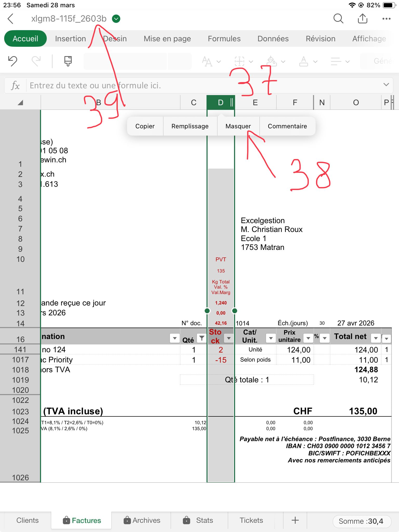
Task: Open Total net column filter dropdown
Action: pyautogui.click(x=376, y=338)
